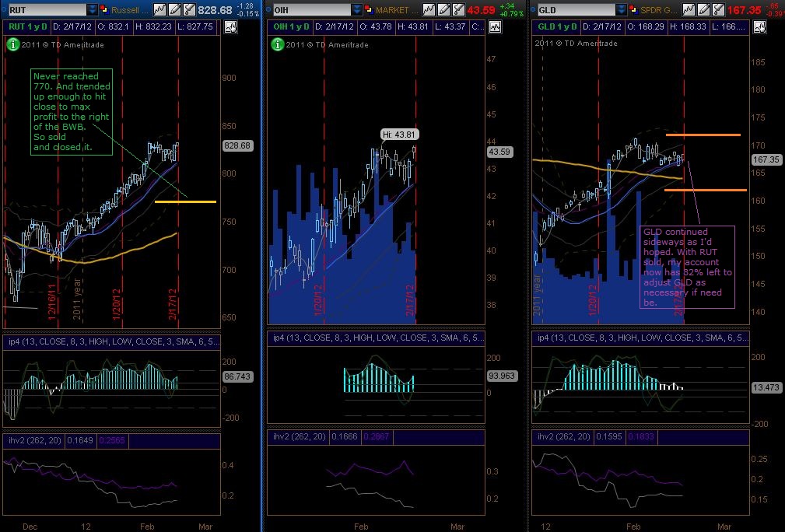The width and height of the screenshot is (785, 532).
Task: Click 'L: 43.37' low value in OIH row
Action: (x=449, y=26)
